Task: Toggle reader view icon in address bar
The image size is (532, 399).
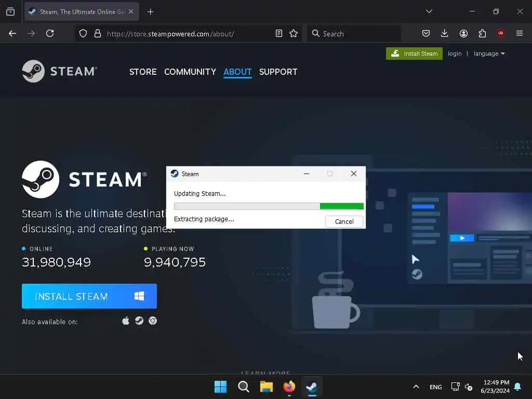Action: click(x=279, y=34)
